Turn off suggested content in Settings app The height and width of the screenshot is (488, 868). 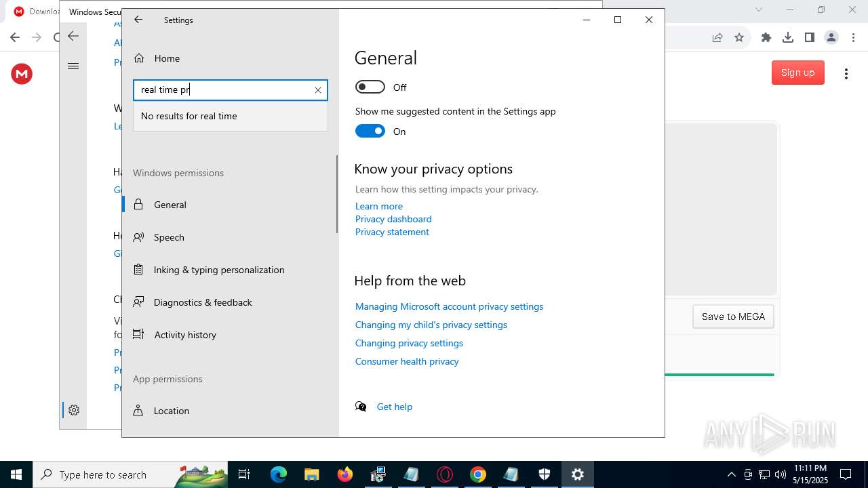tap(370, 131)
